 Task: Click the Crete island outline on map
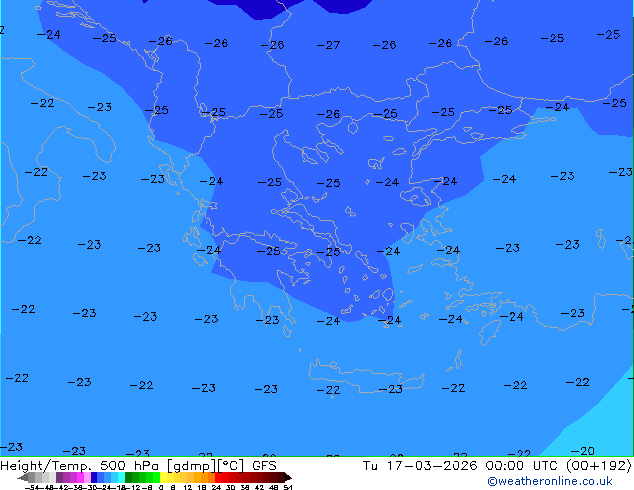tap(367, 376)
